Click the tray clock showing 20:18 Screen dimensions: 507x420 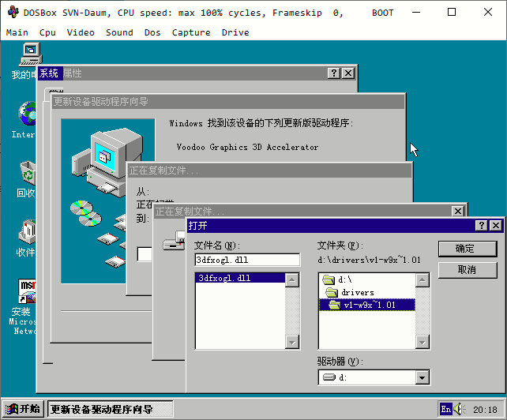click(x=485, y=410)
